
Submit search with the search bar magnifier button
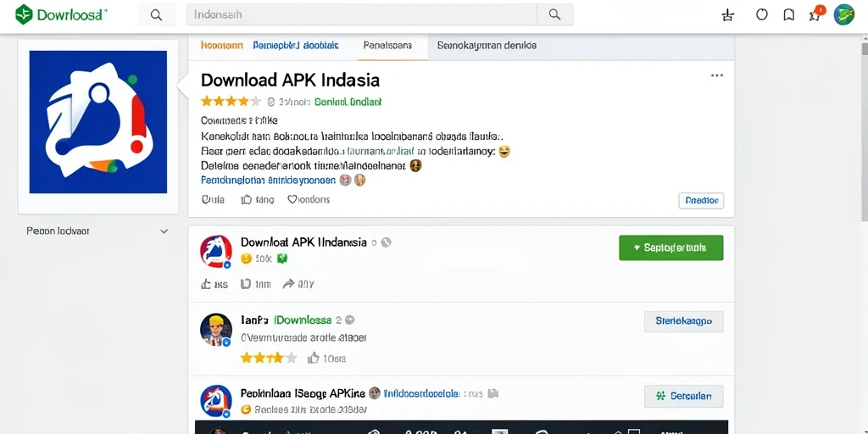tap(554, 15)
